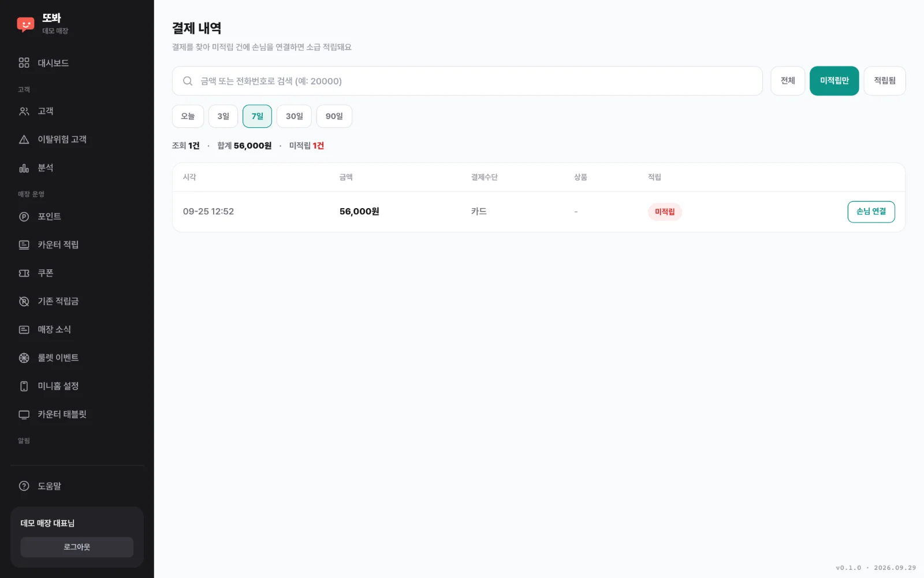Select the 이탈위험 고객 warning icon

pos(24,139)
